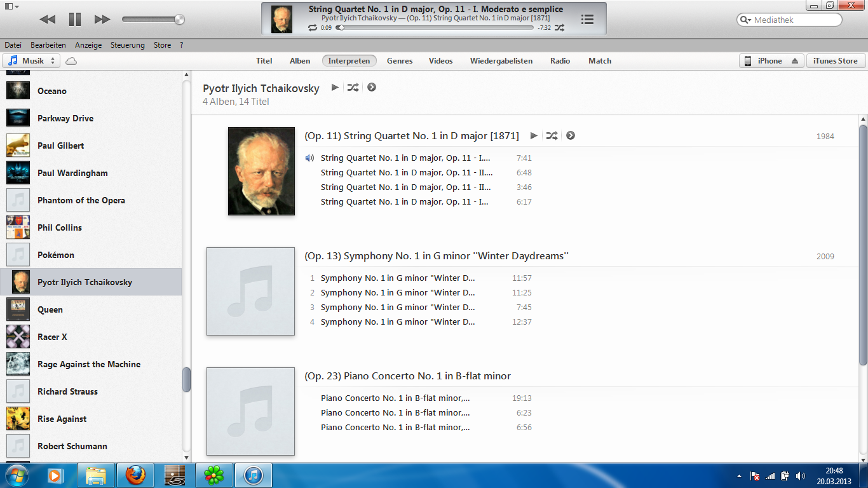Select Oceano in the artist list
Screen dimensions: 868x488
click(x=91, y=91)
